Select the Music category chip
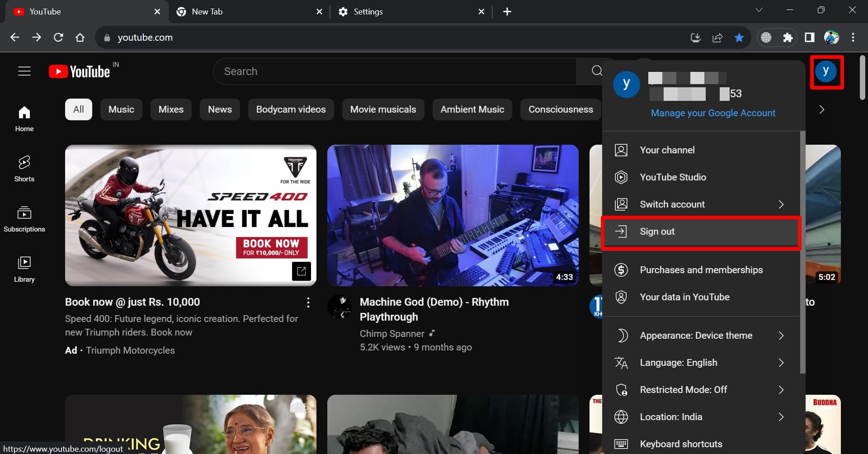868x454 pixels. tap(121, 109)
